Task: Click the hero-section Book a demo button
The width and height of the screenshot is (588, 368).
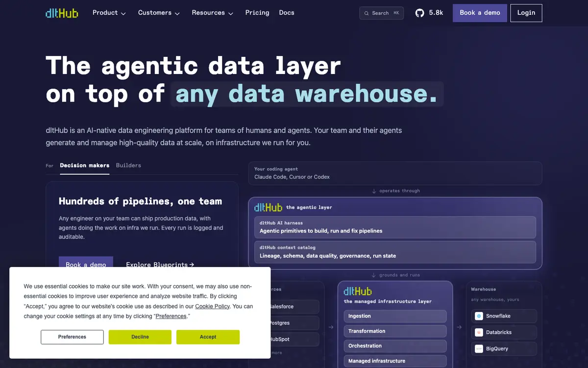Action: click(x=86, y=262)
